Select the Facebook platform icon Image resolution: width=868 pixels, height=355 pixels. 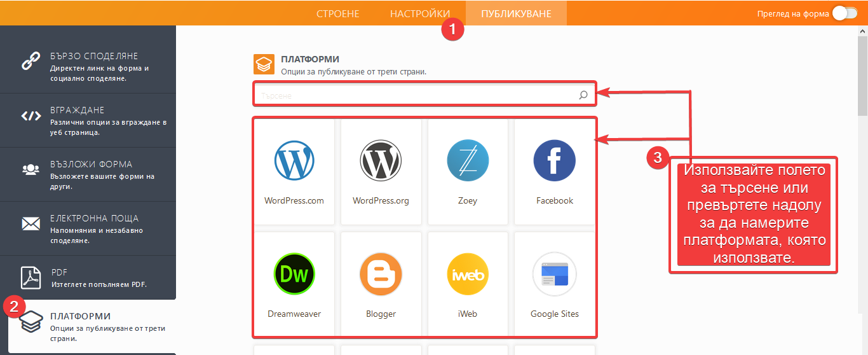[554, 160]
